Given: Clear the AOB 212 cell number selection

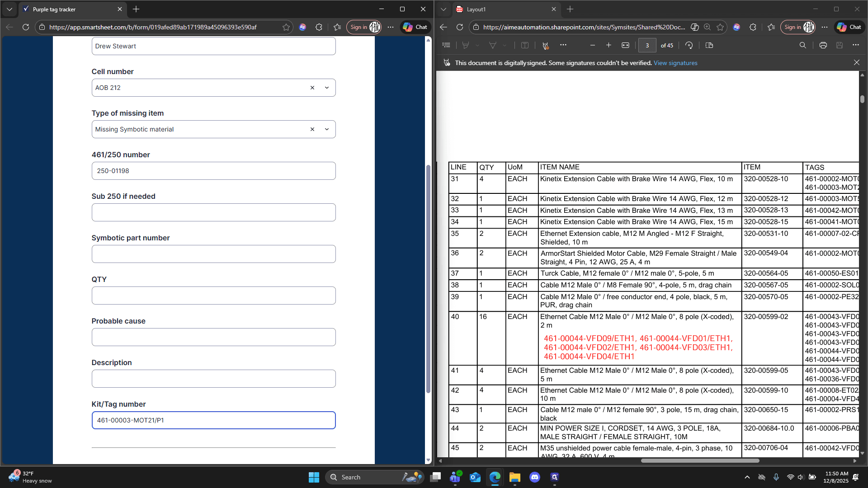Looking at the screenshot, I should pyautogui.click(x=312, y=88).
